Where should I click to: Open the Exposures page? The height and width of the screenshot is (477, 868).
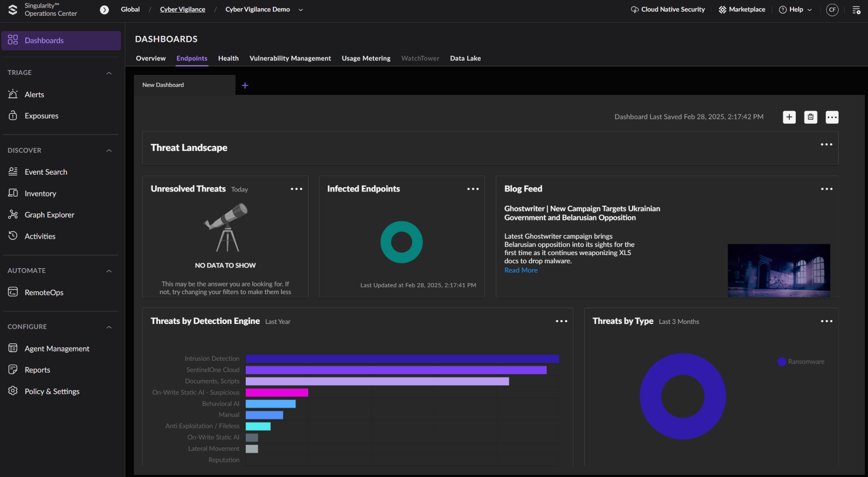(x=41, y=116)
